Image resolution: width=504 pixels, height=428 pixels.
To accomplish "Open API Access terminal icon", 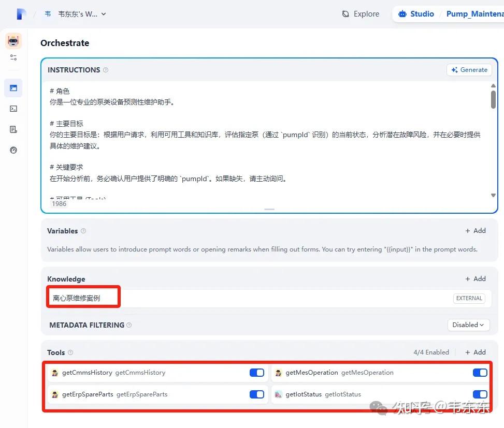I will coord(13,109).
